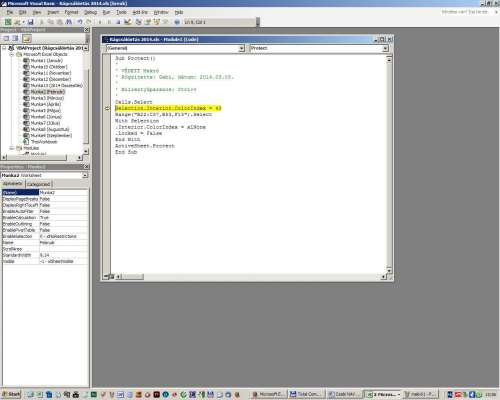
Task: Click the Object Browser toolbar icon
Action: click(156, 22)
